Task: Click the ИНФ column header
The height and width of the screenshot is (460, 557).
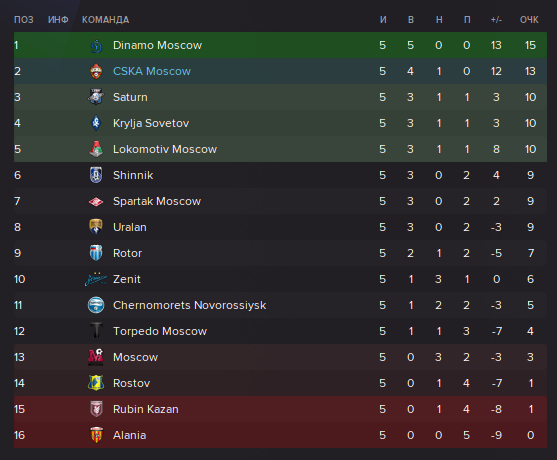Action: point(58,20)
